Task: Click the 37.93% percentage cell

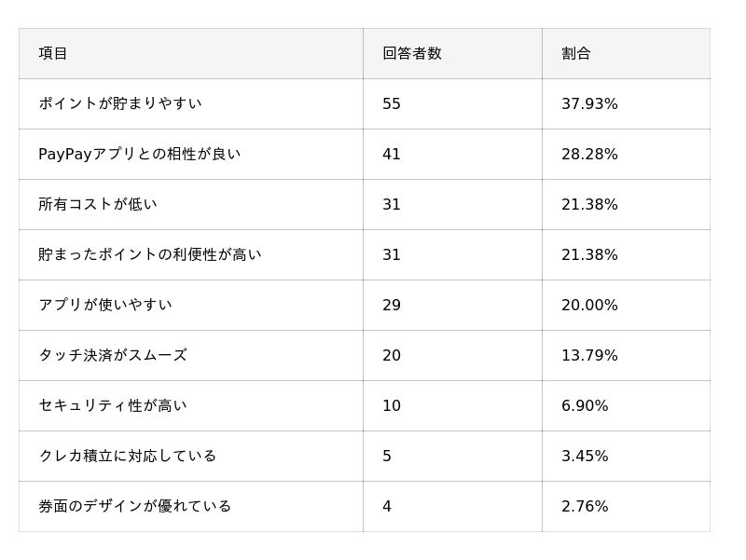Action: (x=589, y=103)
